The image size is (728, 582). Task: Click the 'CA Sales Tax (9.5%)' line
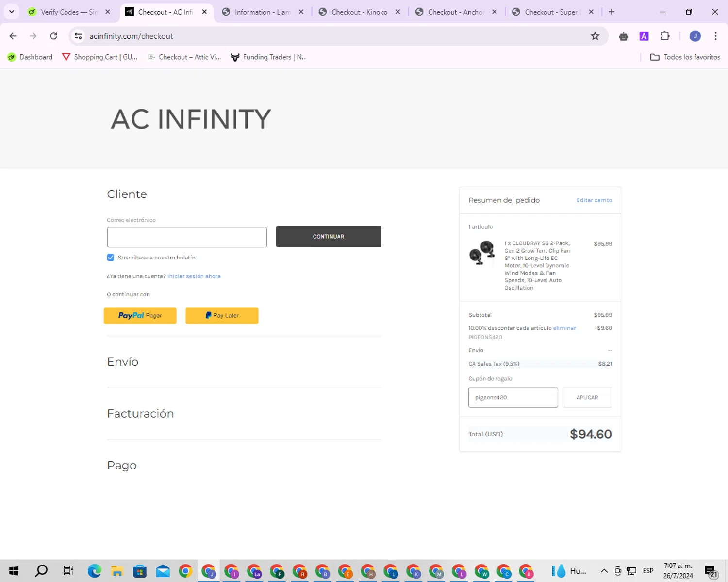click(x=540, y=364)
